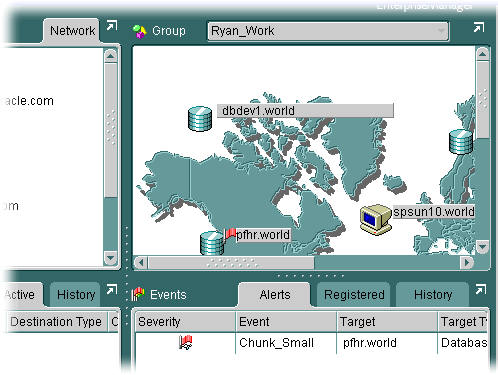This screenshot has width=498, height=375.
Task: Click the Events pane flag icon
Action: point(138,295)
